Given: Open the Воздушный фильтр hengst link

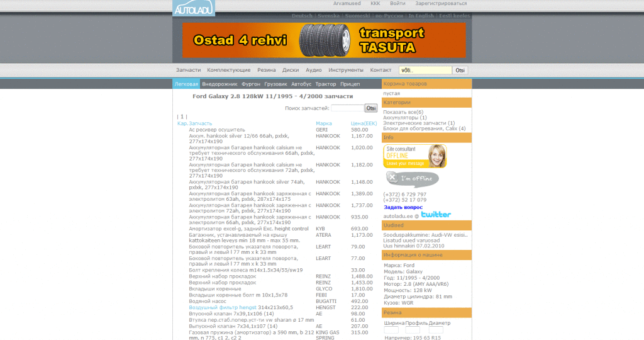Looking at the screenshot, I should point(222,307).
